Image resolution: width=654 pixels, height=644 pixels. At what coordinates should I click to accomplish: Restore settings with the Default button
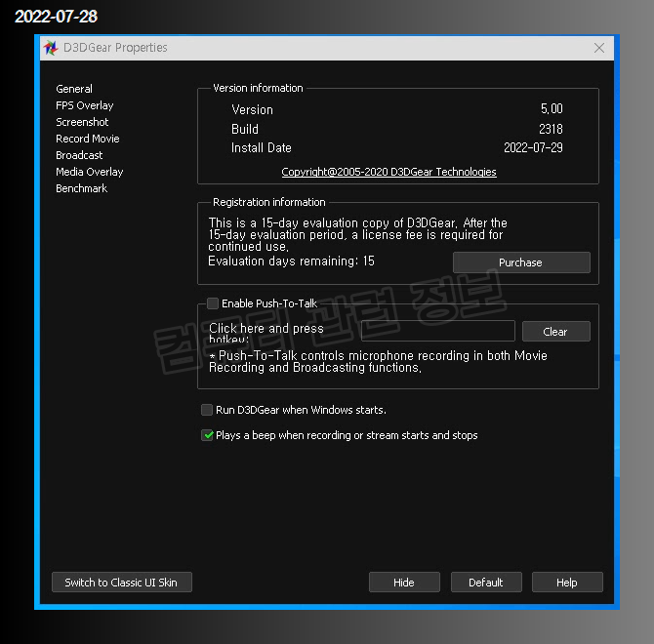(486, 583)
